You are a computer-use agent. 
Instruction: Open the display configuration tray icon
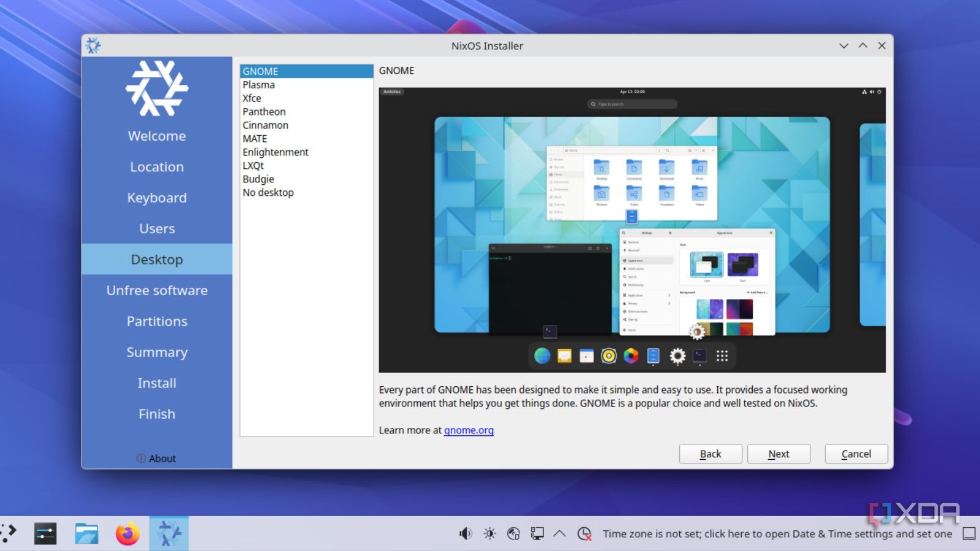tap(537, 534)
